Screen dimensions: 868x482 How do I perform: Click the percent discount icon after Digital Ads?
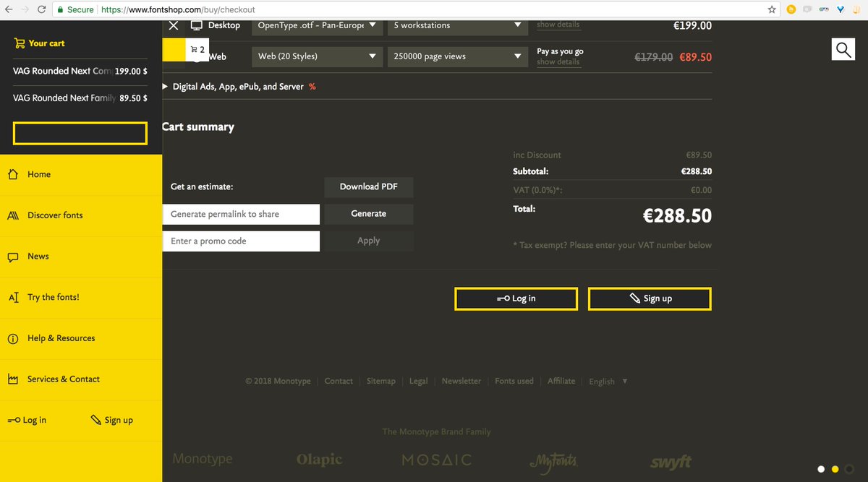pyautogui.click(x=312, y=87)
